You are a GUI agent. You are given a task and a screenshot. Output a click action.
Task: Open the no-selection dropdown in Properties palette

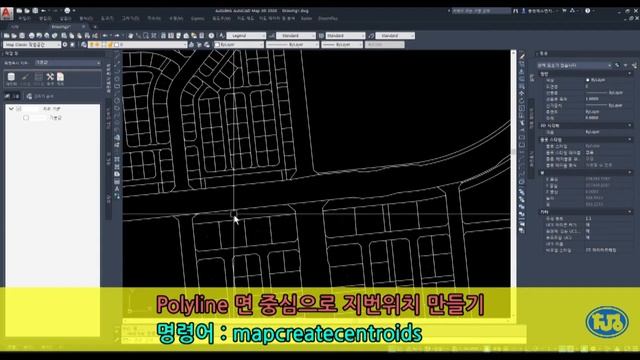[574, 65]
